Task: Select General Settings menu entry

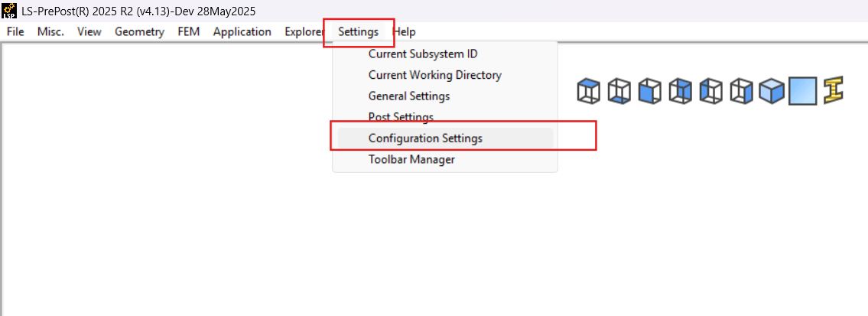Action: pyautogui.click(x=408, y=96)
